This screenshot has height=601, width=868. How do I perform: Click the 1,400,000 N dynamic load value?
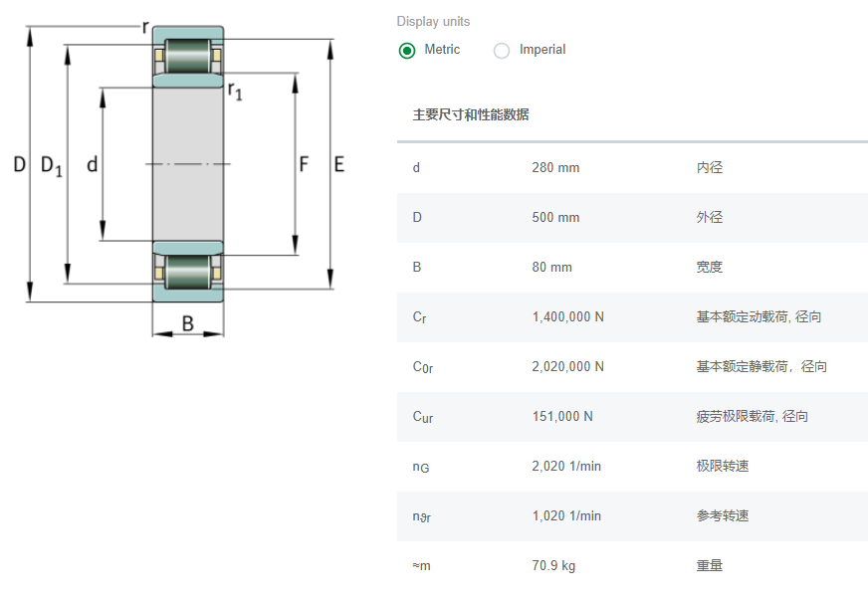pos(567,316)
